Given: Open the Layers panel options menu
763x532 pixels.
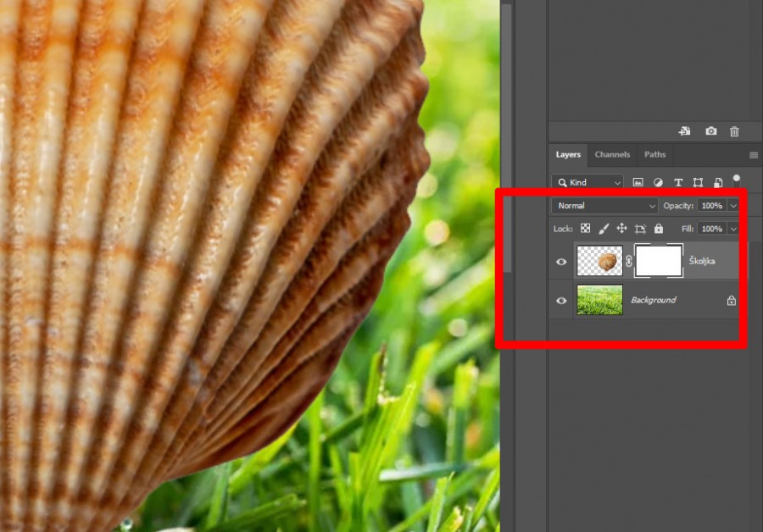Looking at the screenshot, I should pos(753,155).
